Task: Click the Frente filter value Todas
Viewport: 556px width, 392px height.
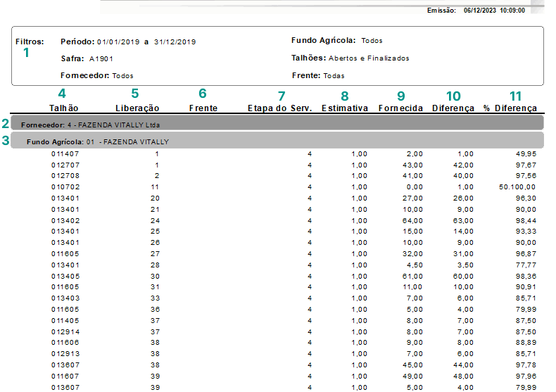Action: pyautogui.click(x=334, y=76)
